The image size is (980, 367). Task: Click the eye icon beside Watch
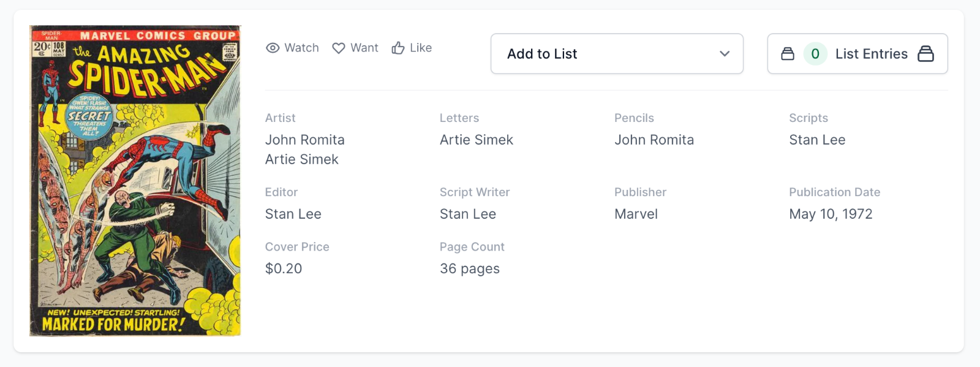coord(273,48)
